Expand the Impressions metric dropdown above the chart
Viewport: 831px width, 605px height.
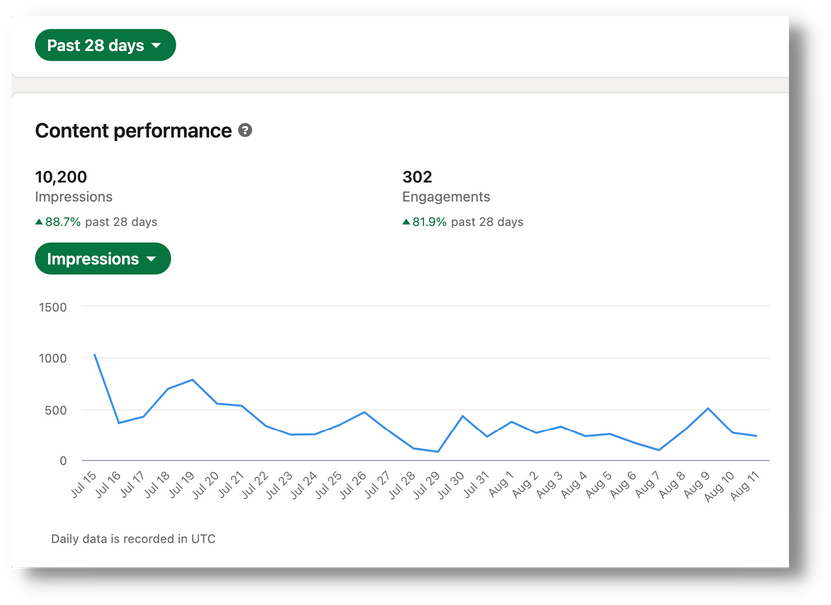click(103, 259)
